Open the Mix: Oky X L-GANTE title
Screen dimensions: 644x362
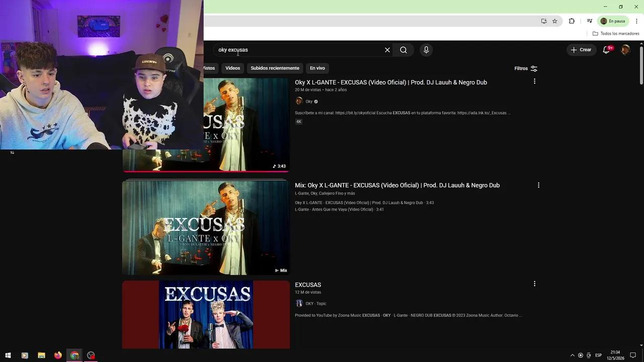tap(397, 185)
